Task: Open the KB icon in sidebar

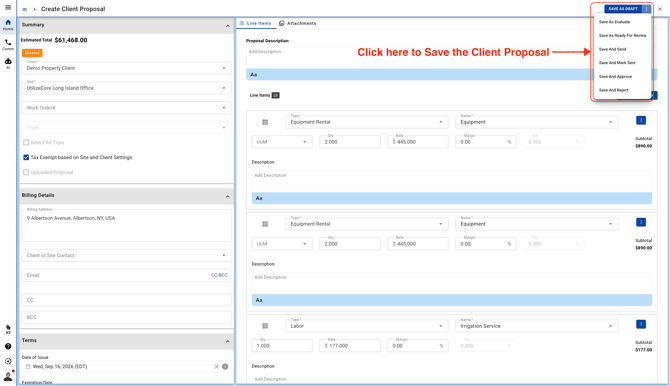Action: pos(8,329)
